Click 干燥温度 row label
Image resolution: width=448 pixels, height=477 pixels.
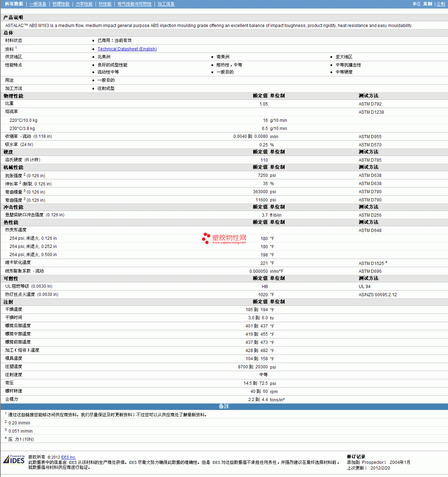(x=14, y=309)
